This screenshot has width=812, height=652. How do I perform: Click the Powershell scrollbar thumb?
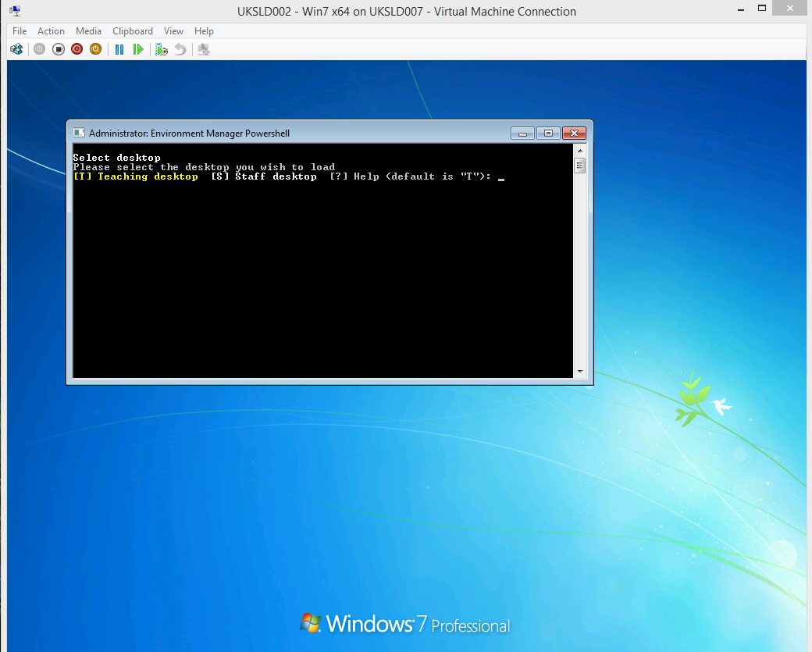580,166
